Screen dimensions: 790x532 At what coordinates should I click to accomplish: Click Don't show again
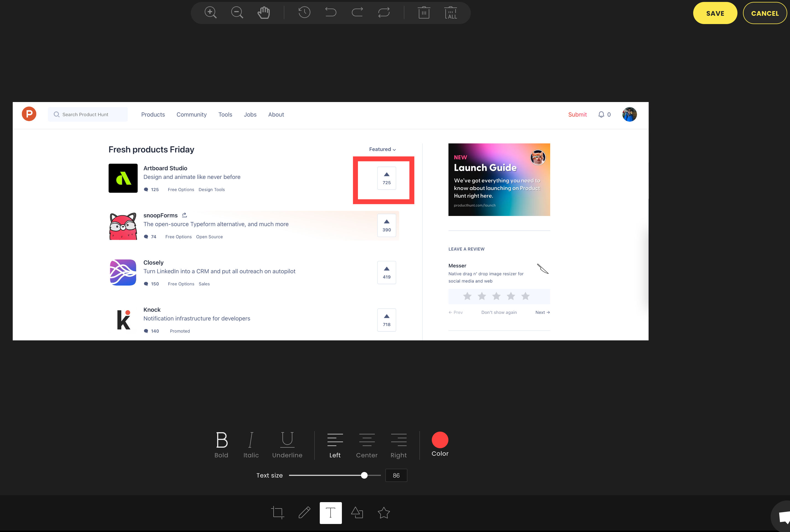point(499,312)
